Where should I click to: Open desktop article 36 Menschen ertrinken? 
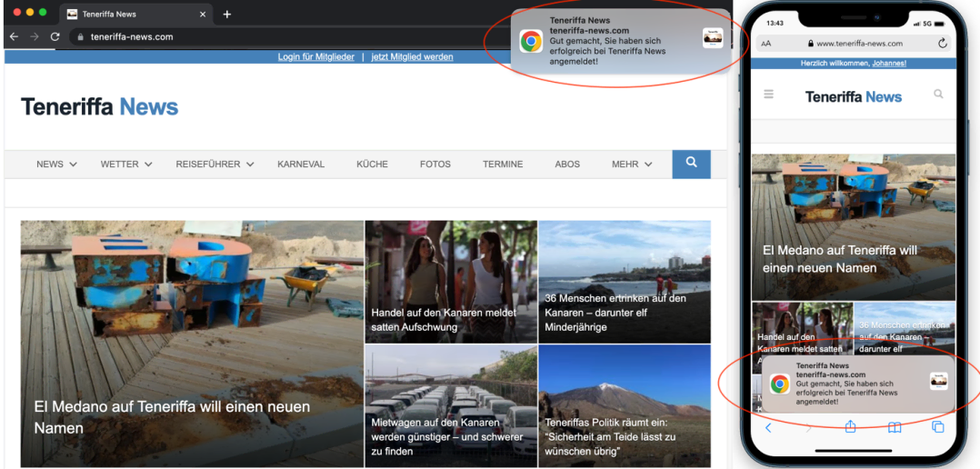(625, 282)
